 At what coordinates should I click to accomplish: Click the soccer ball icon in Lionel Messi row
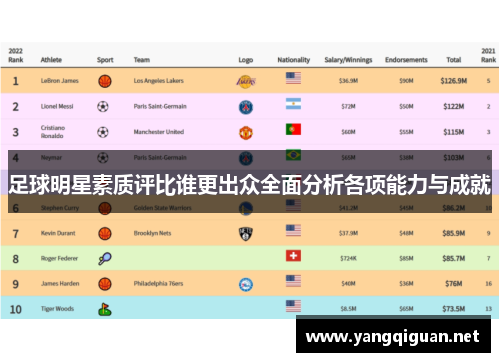pos(103,107)
